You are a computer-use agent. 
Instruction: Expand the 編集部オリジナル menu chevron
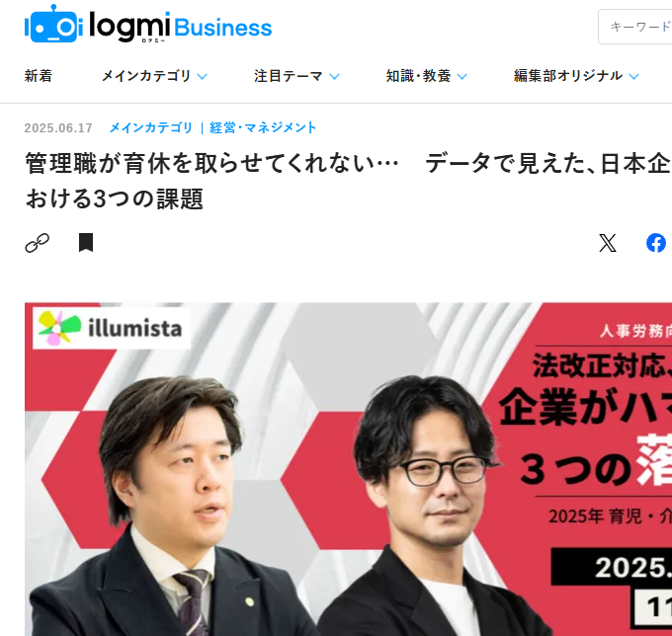click(633, 77)
